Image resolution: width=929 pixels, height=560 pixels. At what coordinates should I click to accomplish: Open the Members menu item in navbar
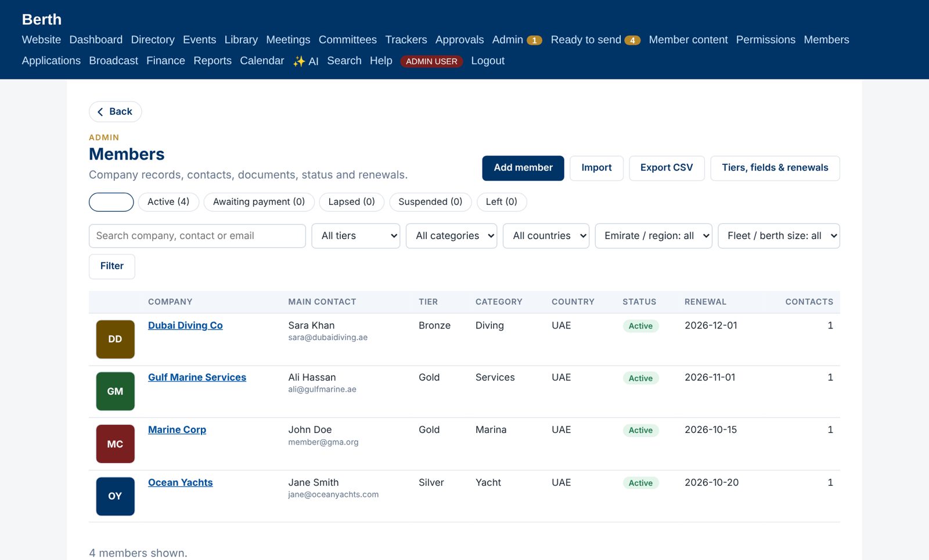coord(826,39)
